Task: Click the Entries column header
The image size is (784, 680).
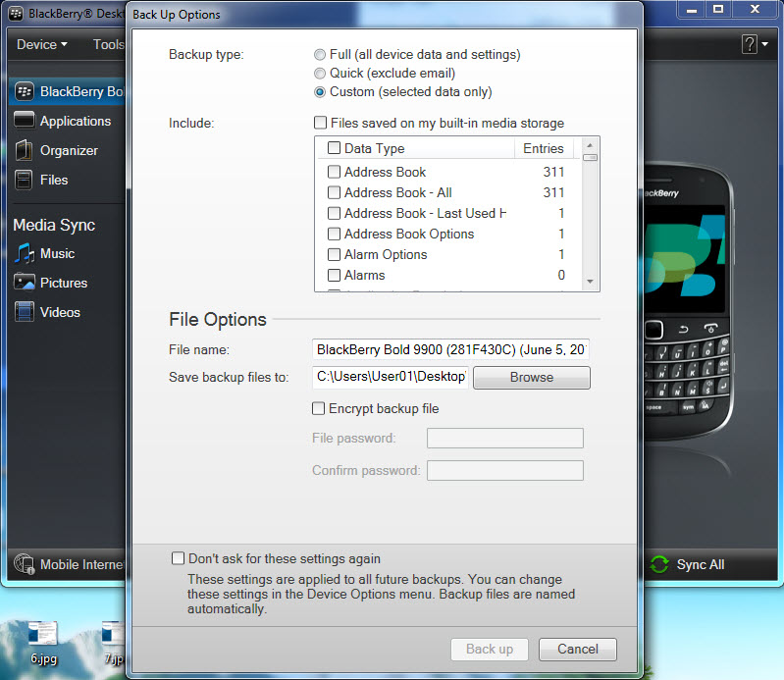Action: tap(544, 148)
